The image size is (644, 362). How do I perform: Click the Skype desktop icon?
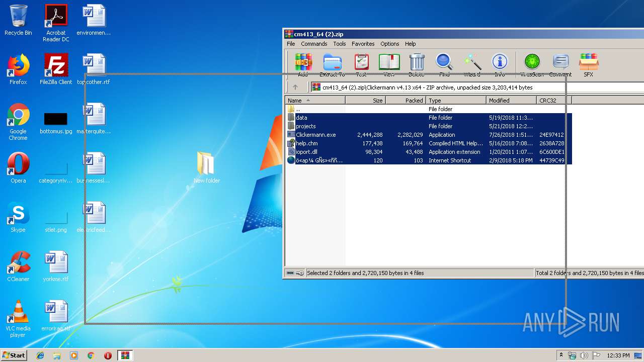coord(18,217)
